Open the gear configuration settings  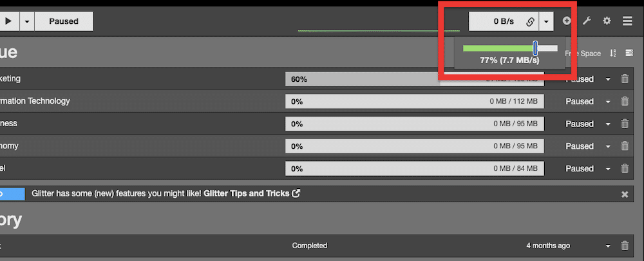point(607,21)
